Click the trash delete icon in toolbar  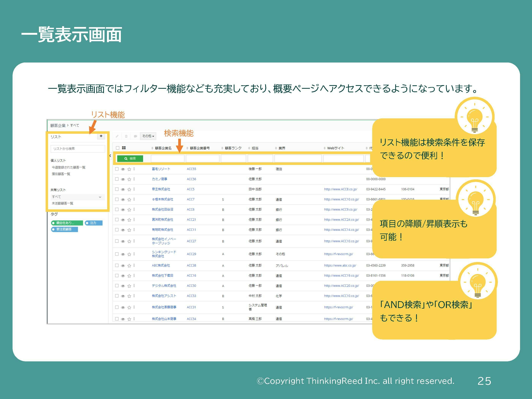tap(126, 136)
